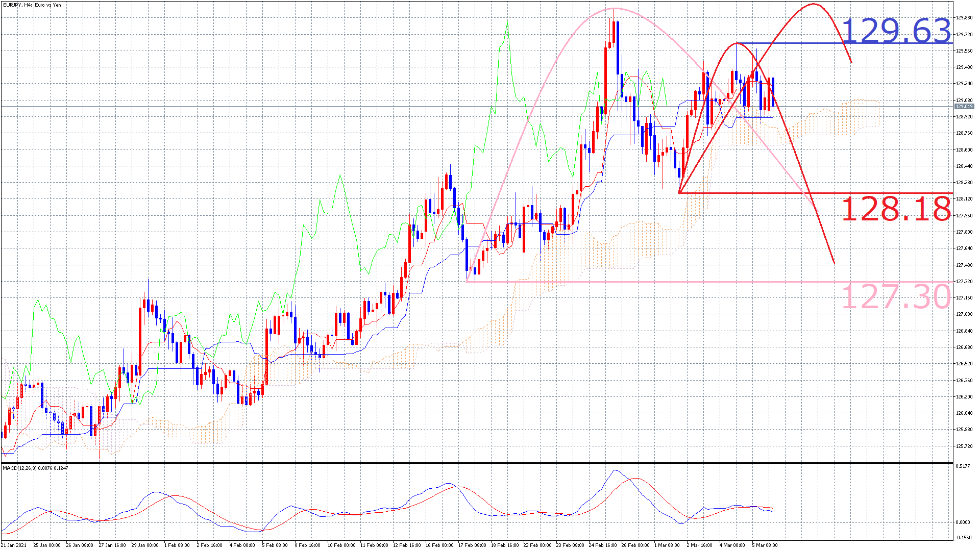Click the MACD(12,26,9) indicator label
Viewport: 980px width, 551px height.
[35, 468]
